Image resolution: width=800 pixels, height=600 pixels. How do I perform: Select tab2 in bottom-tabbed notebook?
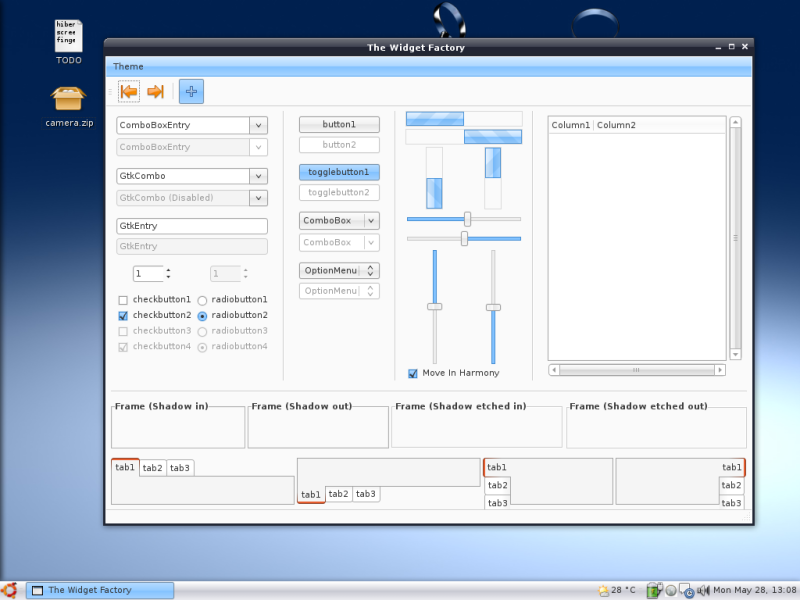point(338,494)
